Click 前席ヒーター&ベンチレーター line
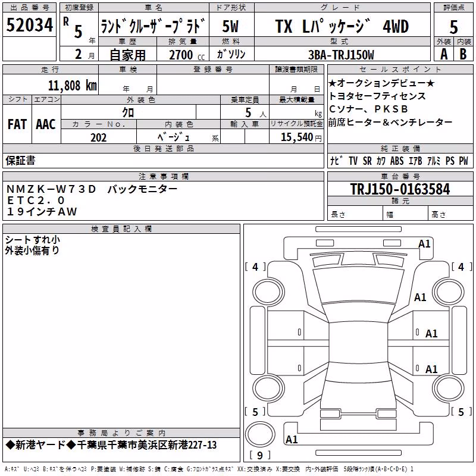The height and width of the screenshot is (476, 476). tap(391, 122)
